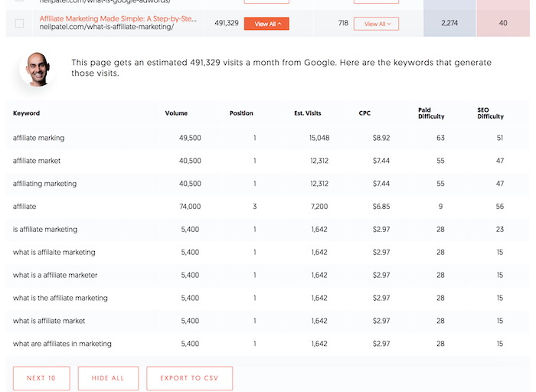Expand backlinks with the outlined View All dropdown
536x392 pixels.
point(376,24)
